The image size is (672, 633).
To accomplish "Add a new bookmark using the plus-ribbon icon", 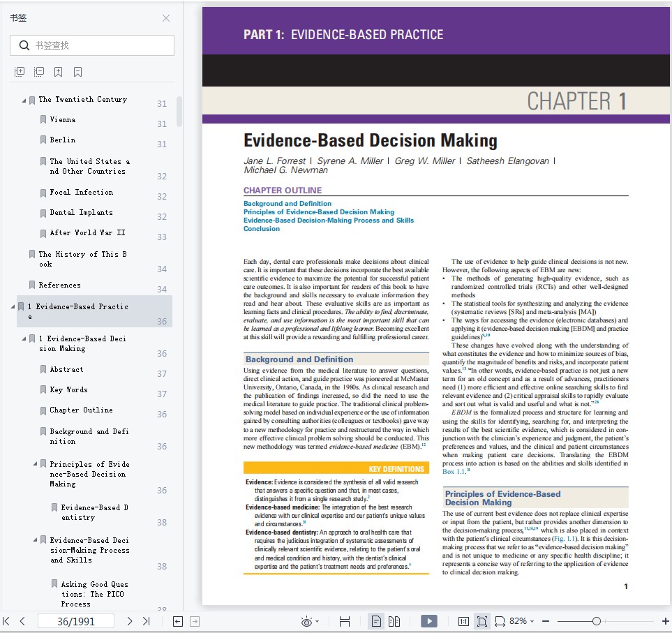I will [x=59, y=72].
